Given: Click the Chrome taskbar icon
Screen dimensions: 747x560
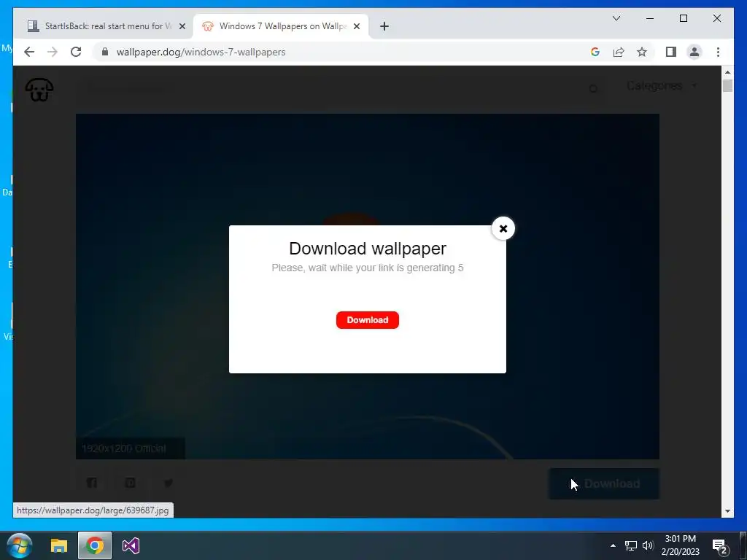Looking at the screenshot, I should tap(95, 545).
